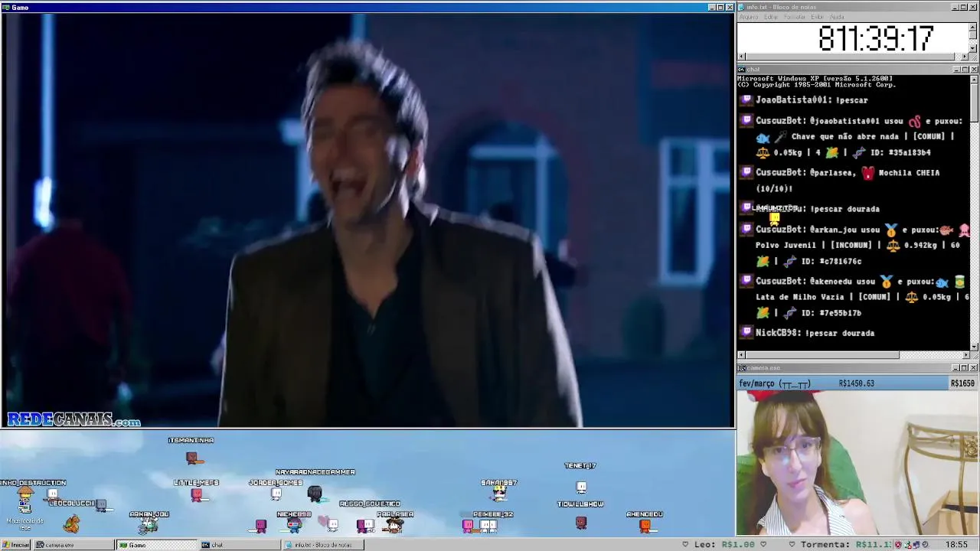The width and height of the screenshot is (980, 551).
Task: Click the LITTLE_MEPS pink character sprite
Action: click(196, 495)
